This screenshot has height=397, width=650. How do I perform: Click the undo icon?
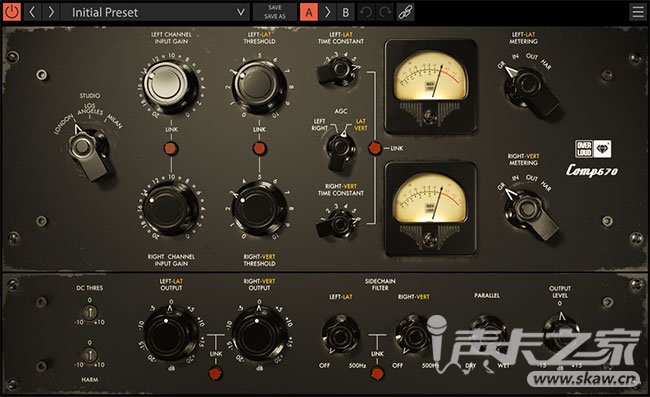[x=366, y=12]
